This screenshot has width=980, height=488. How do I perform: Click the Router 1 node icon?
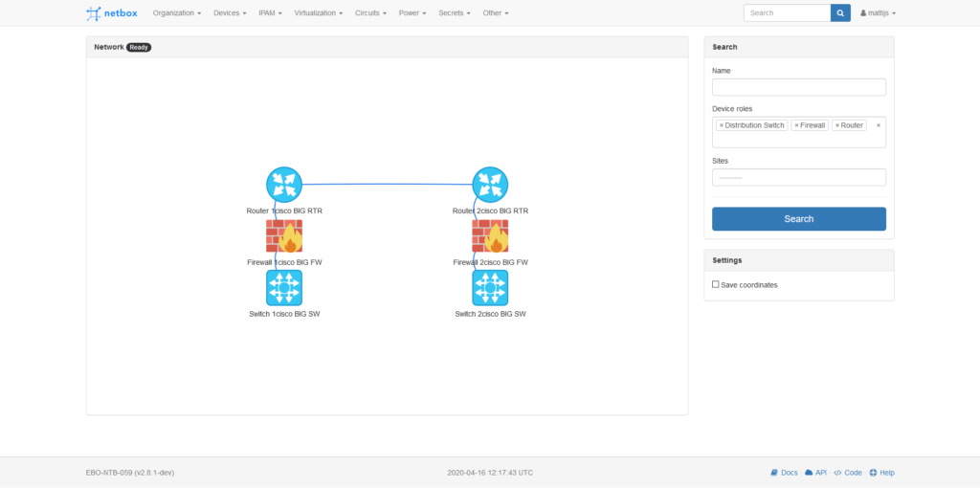click(284, 184)
